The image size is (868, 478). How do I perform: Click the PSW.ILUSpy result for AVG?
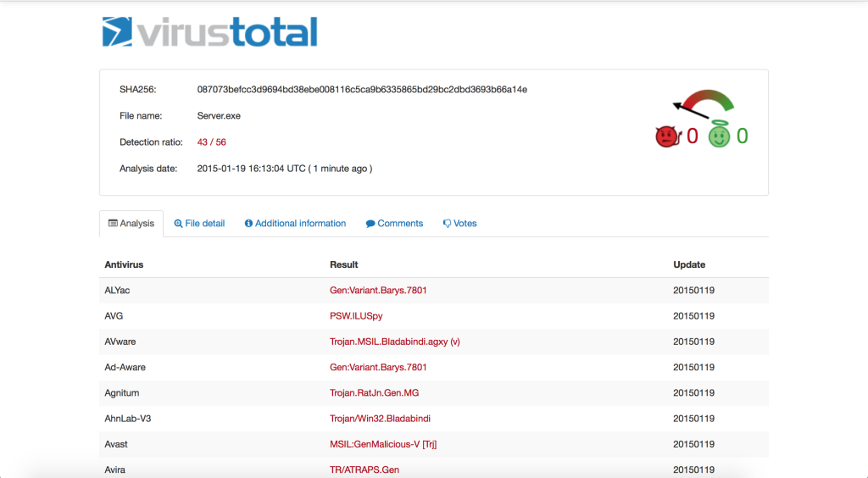(x=357, y=315)
